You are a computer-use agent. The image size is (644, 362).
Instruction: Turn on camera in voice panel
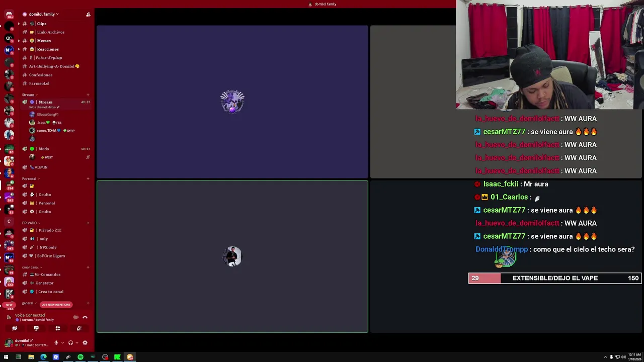(x=15, y=328)
